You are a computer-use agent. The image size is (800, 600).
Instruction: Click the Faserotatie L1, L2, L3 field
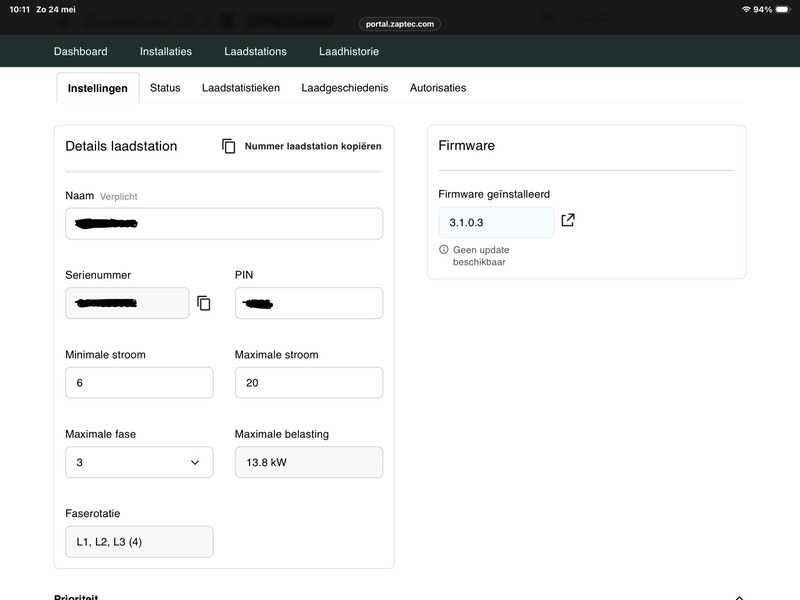click(x=139, y=542)
